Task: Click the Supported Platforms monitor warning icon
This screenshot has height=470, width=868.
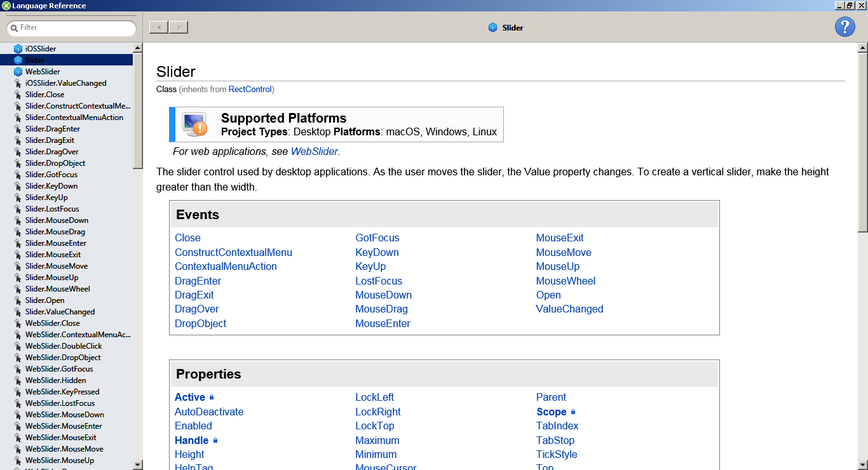Action: [x=194, y=124]
